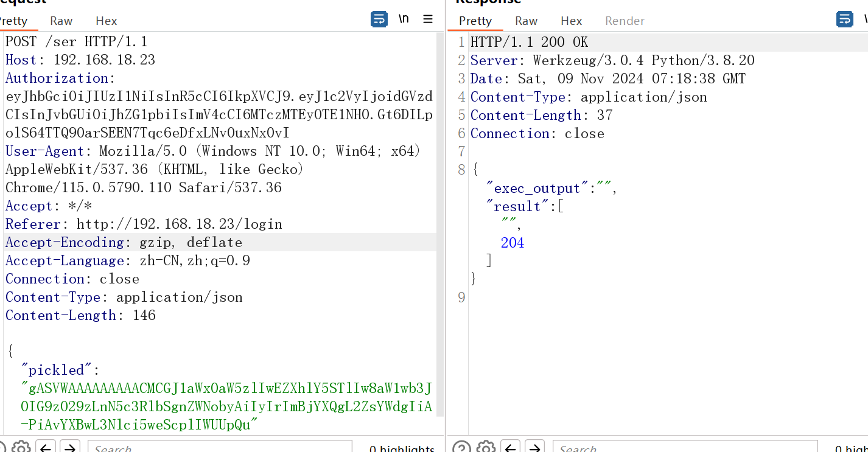Click the "Accept-Language: zh-CN,zh;q=0.9" line
868x452 pixels.
tap(128, 260)
